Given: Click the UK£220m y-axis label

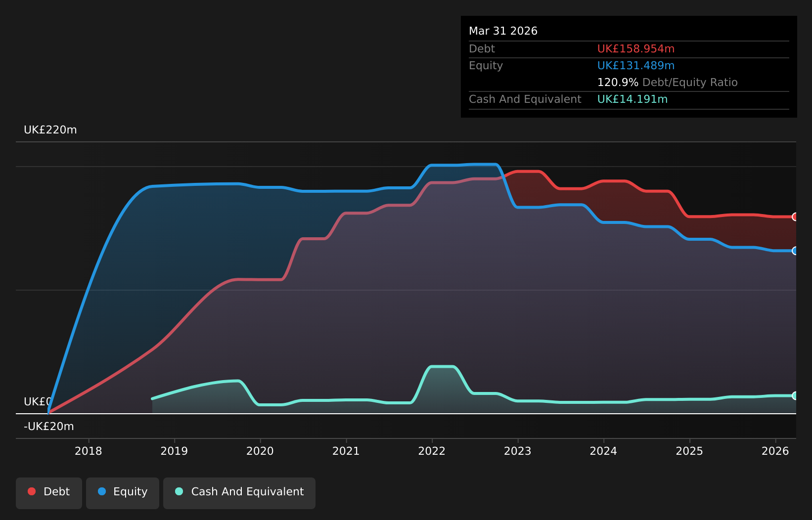Looking at the screenshot, I should [50, 130].
